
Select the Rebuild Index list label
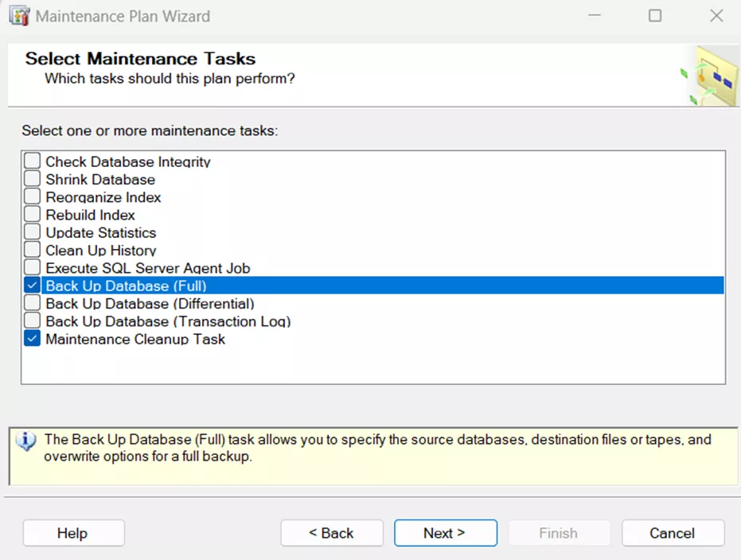pos(90,215)
